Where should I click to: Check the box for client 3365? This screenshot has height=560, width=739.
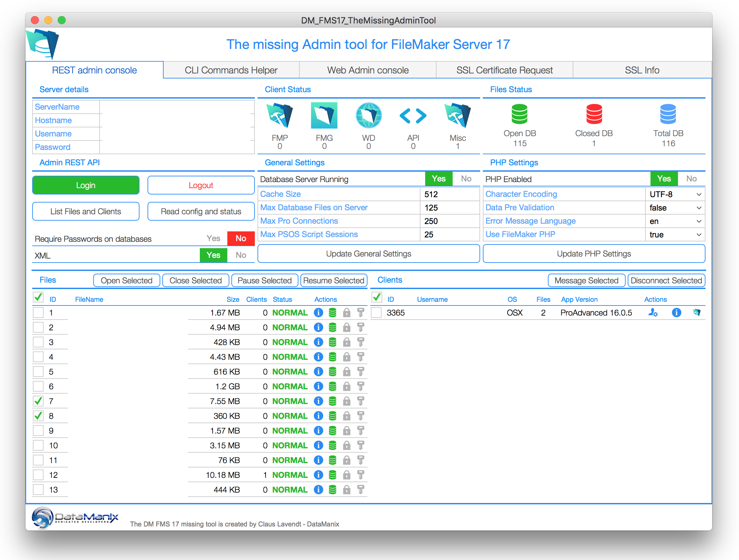(x=377, y=313)
